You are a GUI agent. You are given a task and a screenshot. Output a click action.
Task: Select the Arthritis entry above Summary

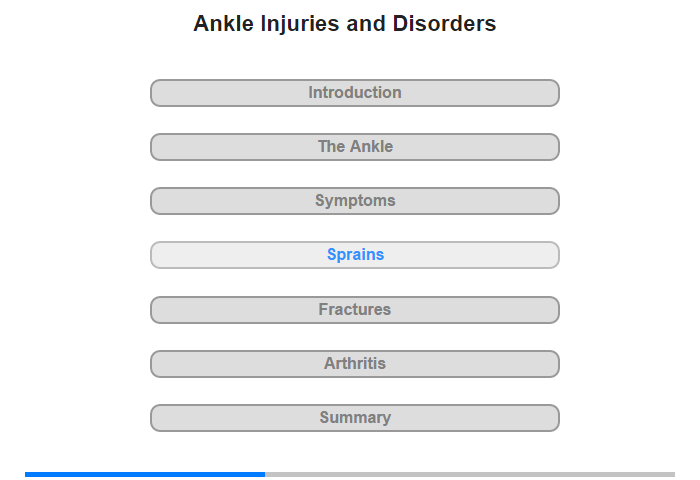(x=355, y=364)
